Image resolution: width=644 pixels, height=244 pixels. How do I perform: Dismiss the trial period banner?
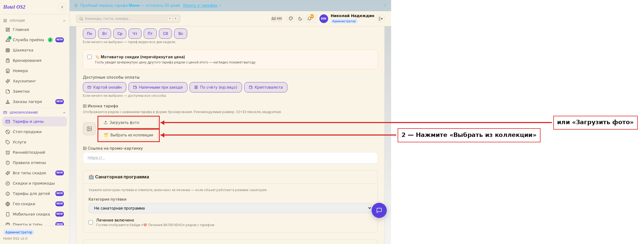tap(385, 5)
